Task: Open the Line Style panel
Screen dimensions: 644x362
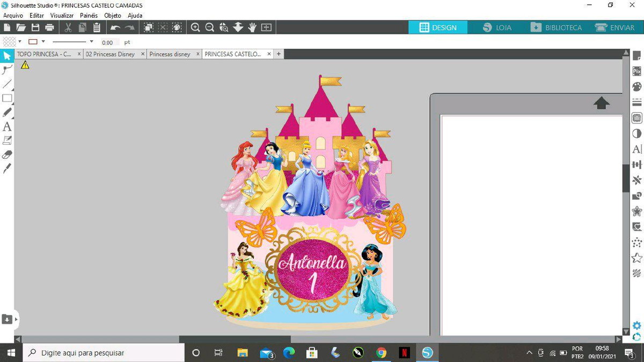Action: [x=637, y=102]
